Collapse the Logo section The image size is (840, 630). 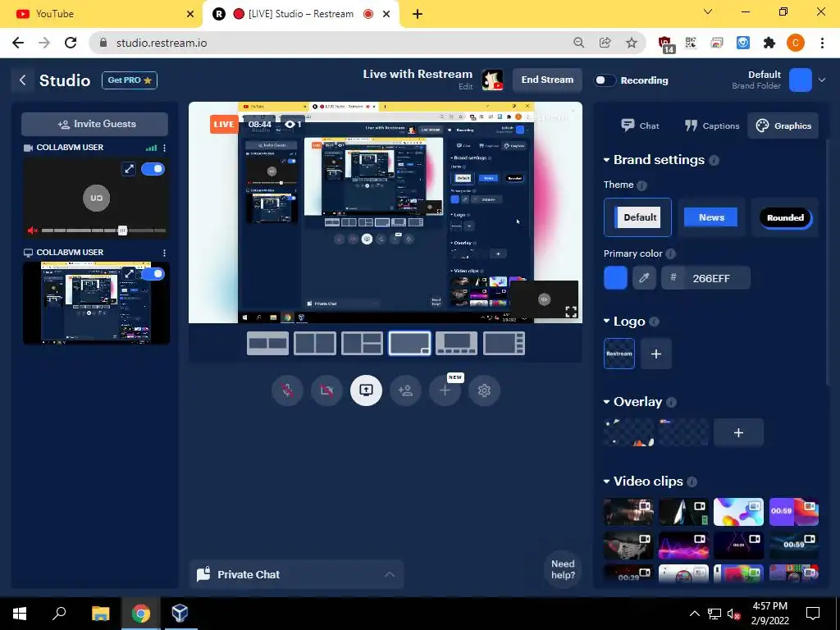click(606, 321)
